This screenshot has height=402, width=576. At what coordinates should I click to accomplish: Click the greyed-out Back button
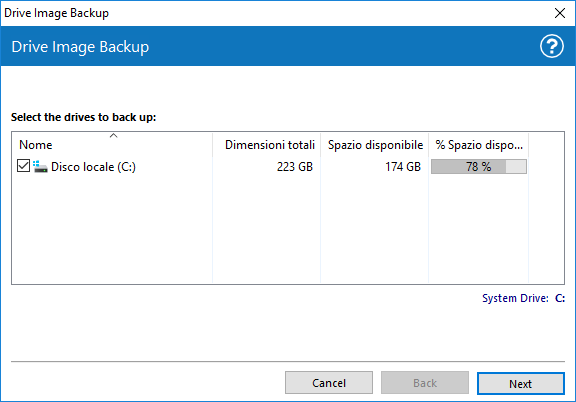pyautogui.click(x=425, y=383)
